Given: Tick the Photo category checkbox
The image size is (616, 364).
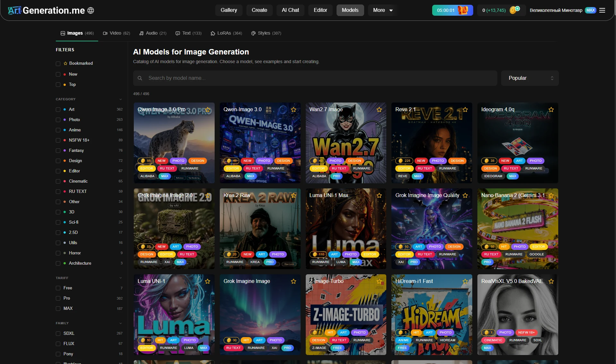Looking at the screenshot, I should (58, 120).
